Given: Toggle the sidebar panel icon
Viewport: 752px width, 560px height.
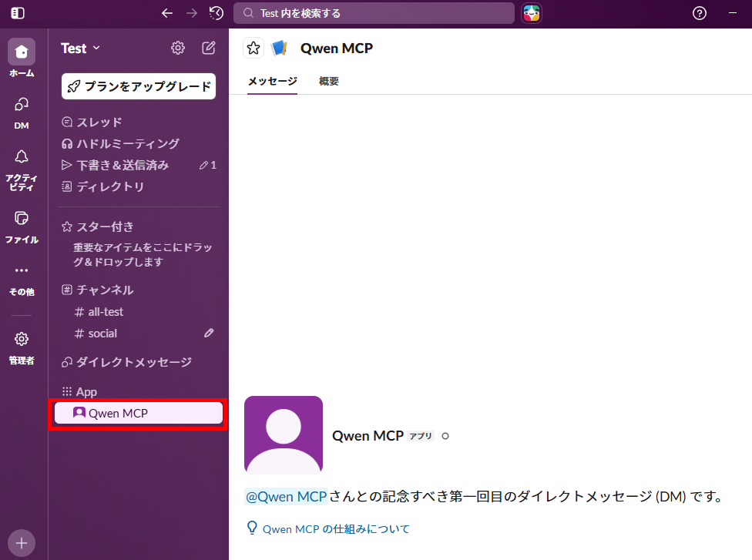Looking at the screenshot, I should (x=18, y=13).
